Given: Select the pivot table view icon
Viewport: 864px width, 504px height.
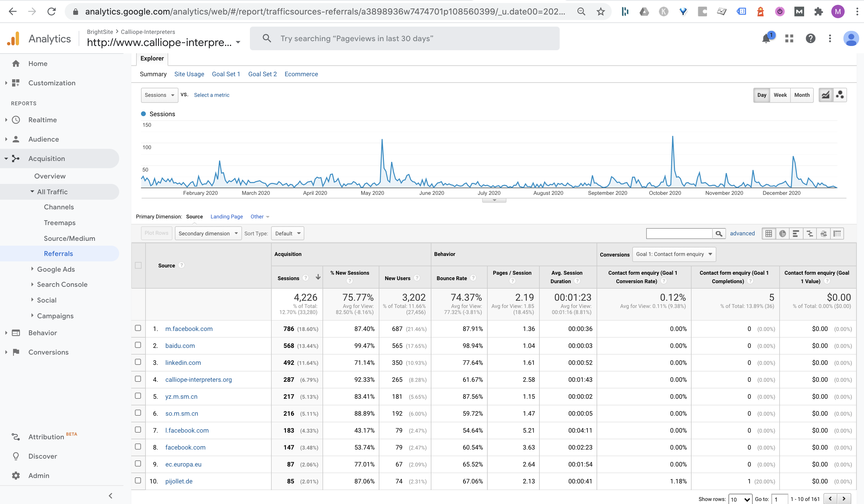Looking at the screenshot, I should point(837,234).
